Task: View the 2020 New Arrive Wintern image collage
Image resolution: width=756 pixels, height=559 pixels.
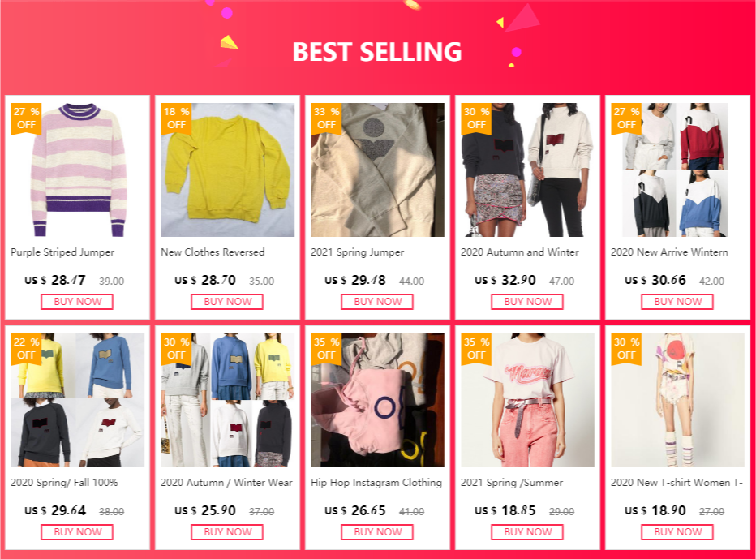Action: tap(675, 170)
